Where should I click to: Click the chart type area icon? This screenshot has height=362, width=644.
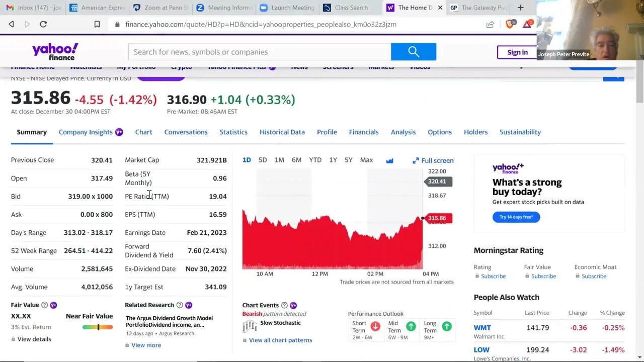tap(389, 160)
